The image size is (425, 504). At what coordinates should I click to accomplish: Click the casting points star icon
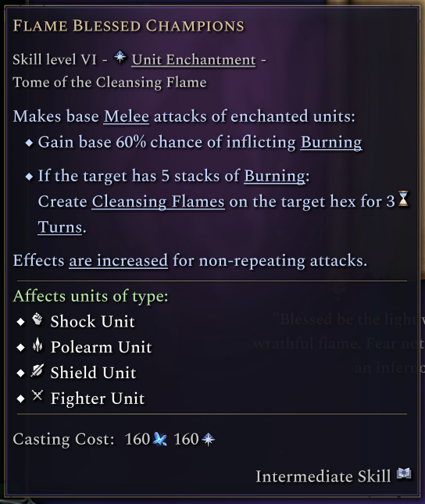(x=208, y=439)
